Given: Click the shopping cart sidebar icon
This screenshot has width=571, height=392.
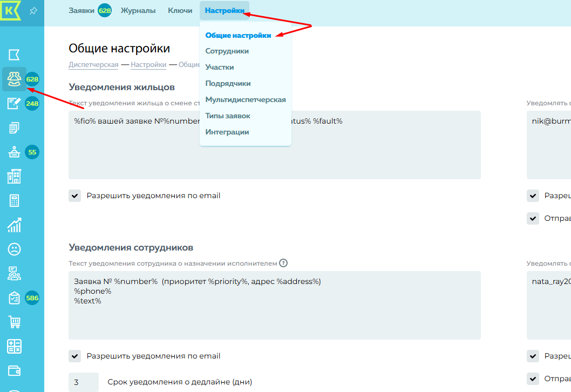Looking at the screenshot, I should point(14,322).
